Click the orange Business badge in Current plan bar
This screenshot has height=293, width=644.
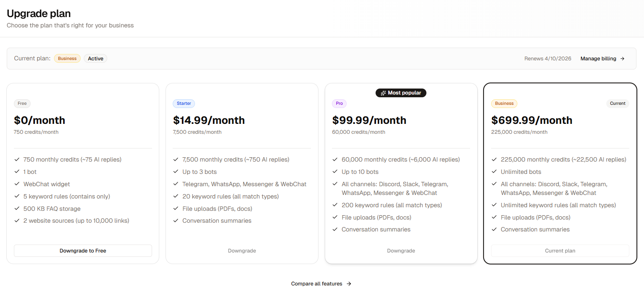tap(67, 59)
